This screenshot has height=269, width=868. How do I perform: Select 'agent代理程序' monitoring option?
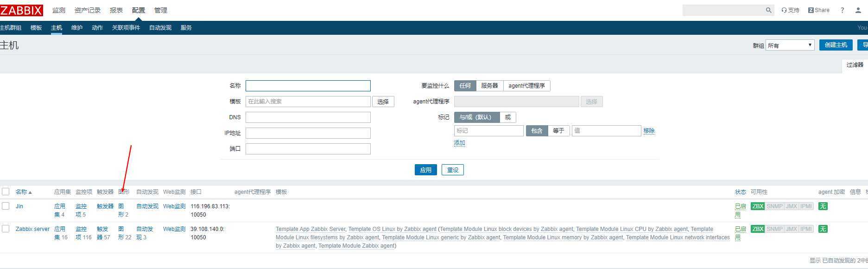pyautogui.click(x=526, y=86)
